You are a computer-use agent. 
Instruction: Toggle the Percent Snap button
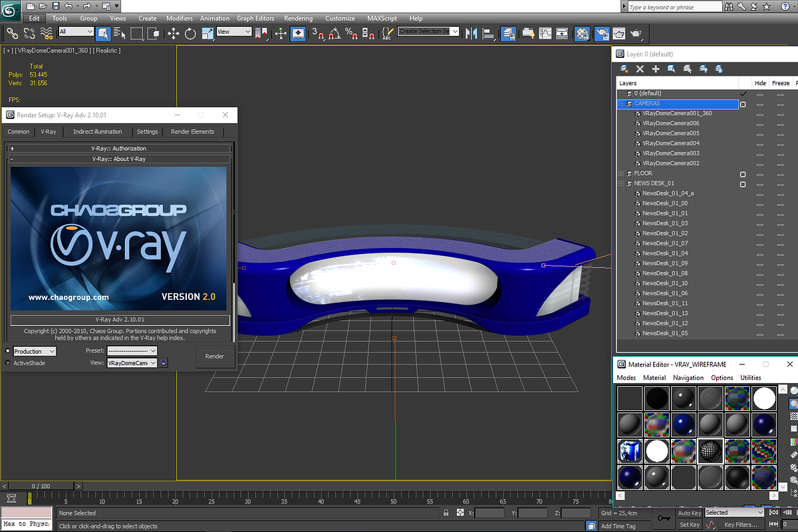coord(352,33)
